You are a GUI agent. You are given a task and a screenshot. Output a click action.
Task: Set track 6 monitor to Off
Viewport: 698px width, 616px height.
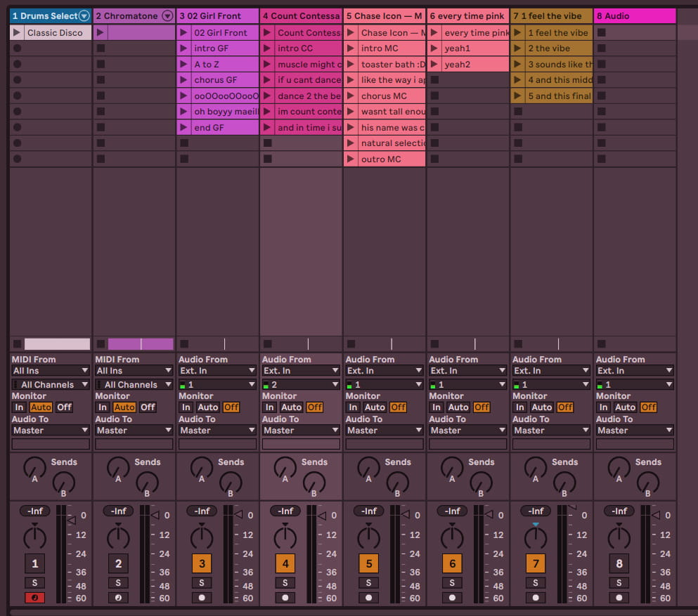pyautogui.click(x=482, y=407)
